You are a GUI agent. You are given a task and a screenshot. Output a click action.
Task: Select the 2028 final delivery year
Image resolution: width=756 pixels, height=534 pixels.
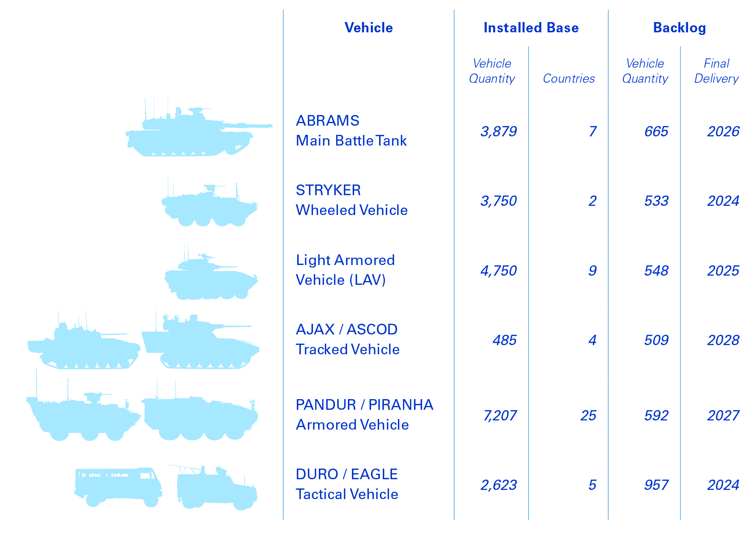click(x=723, y=340)
